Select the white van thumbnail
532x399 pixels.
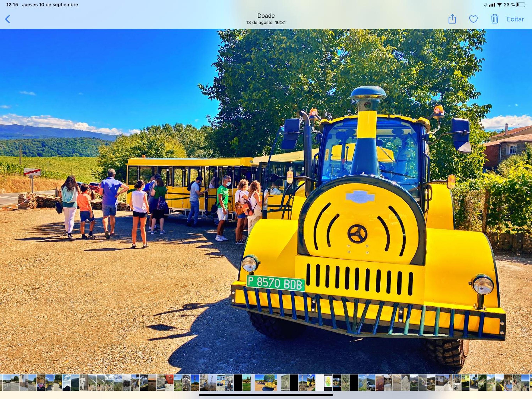(x=371, y=383)
